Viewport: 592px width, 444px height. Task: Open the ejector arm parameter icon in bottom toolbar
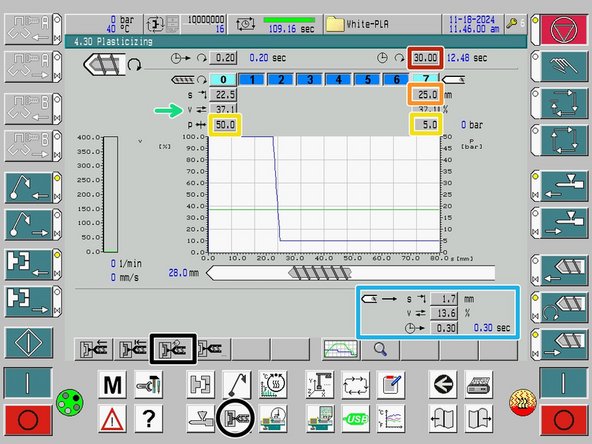pos(236,384)
